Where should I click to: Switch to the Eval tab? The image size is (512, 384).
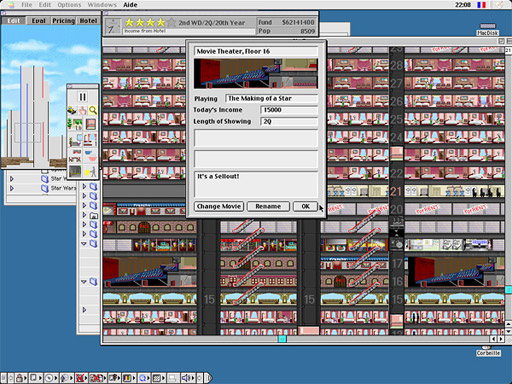click(x=38, y=21)
